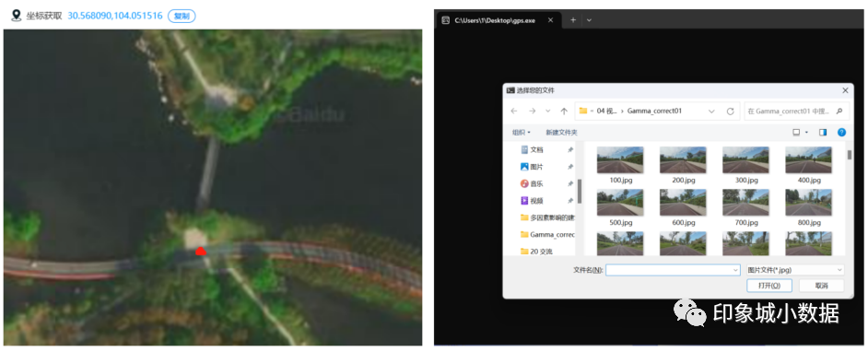
Task: Click the 打开(O) button
Action: click(768, 286)
